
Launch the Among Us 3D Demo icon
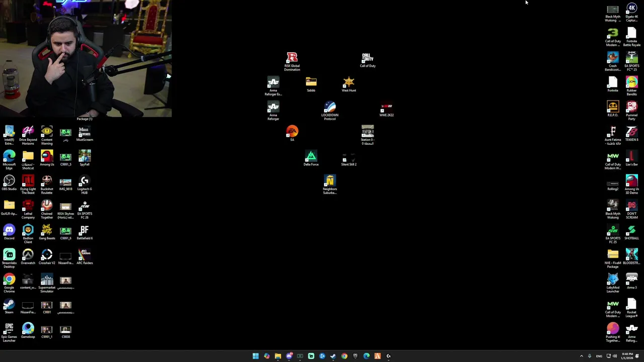(x=632, y=185)
